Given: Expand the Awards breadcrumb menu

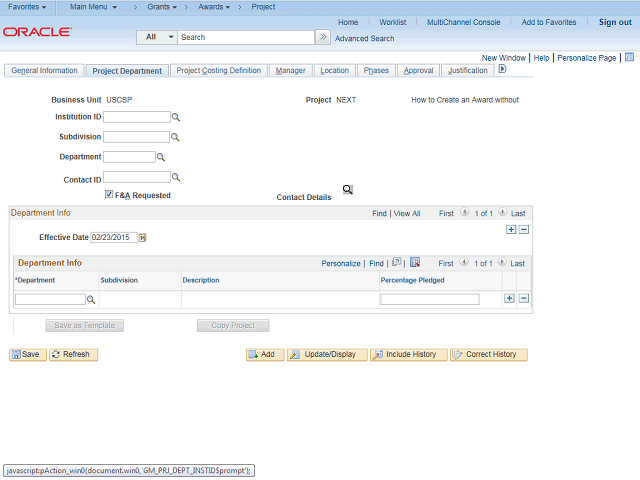Looking at the screenshot, I should click(214, 7).
